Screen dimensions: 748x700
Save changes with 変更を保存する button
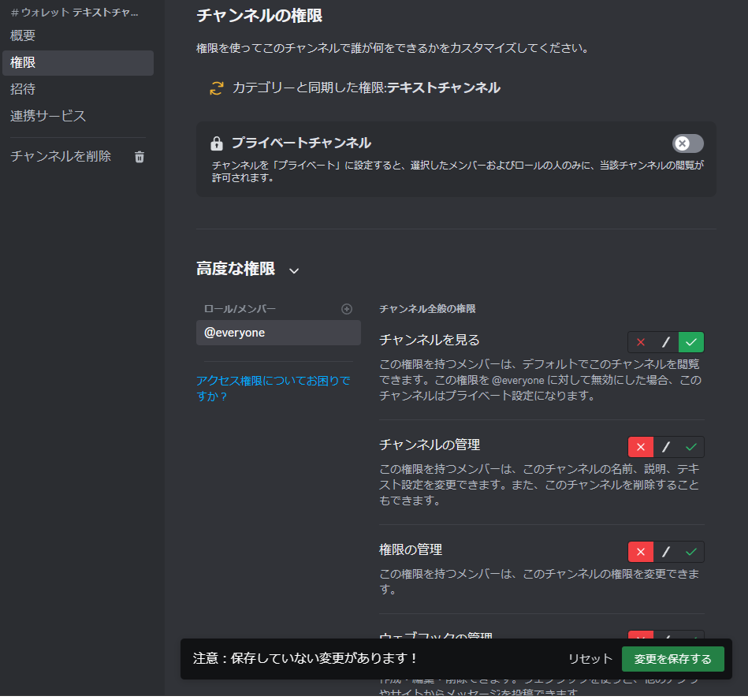[673, 659]
